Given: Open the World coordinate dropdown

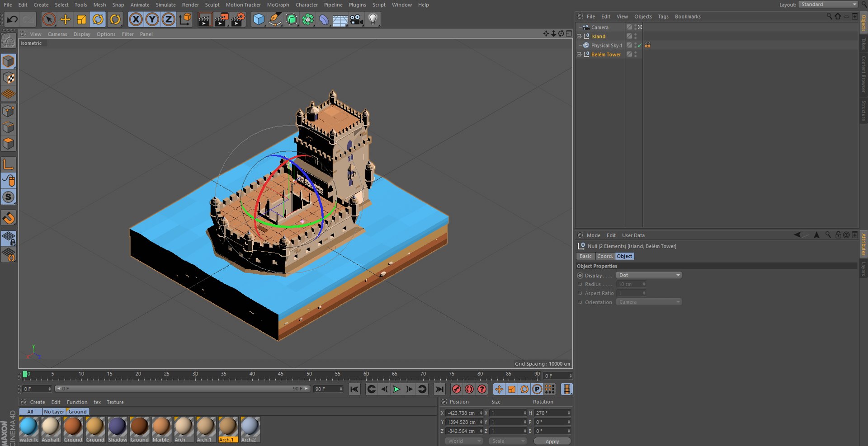Looking at the screenshot, I should tap(464, 441).
